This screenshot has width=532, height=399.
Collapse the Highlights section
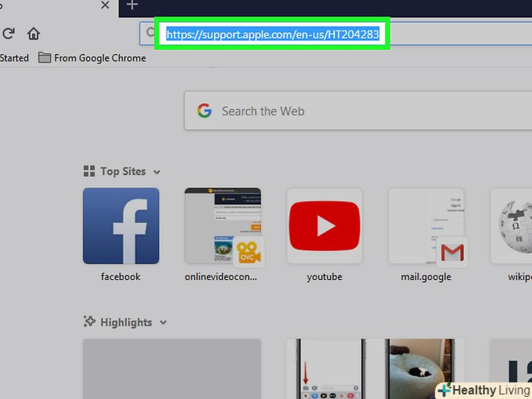[x=163, y=323]
